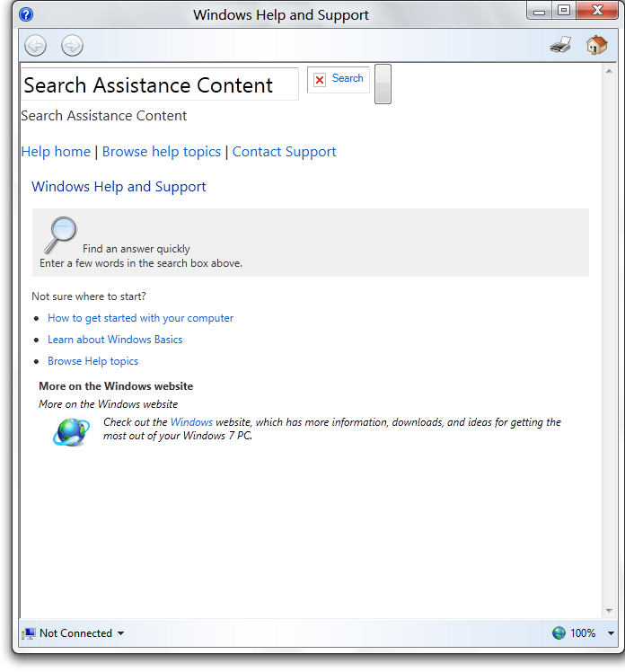
Task: Click the Windows Help and Support heading
Action: (x=119, y=187)
